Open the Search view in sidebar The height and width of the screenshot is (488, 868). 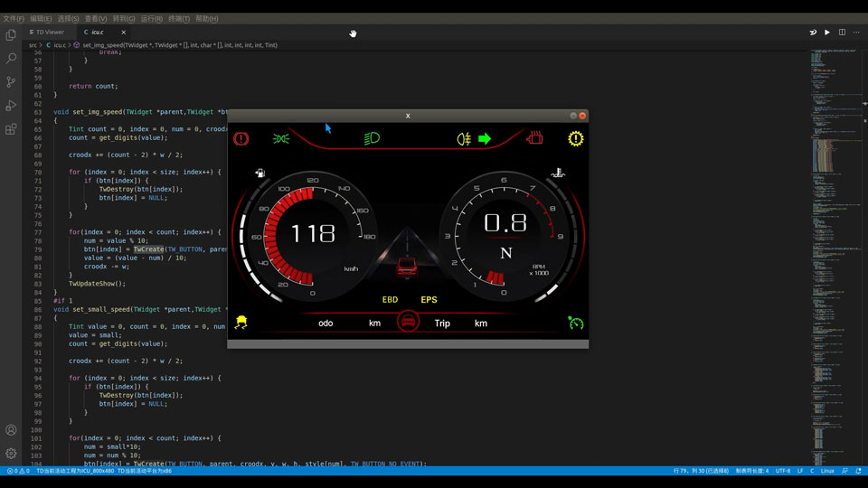(x=11, y=58)
